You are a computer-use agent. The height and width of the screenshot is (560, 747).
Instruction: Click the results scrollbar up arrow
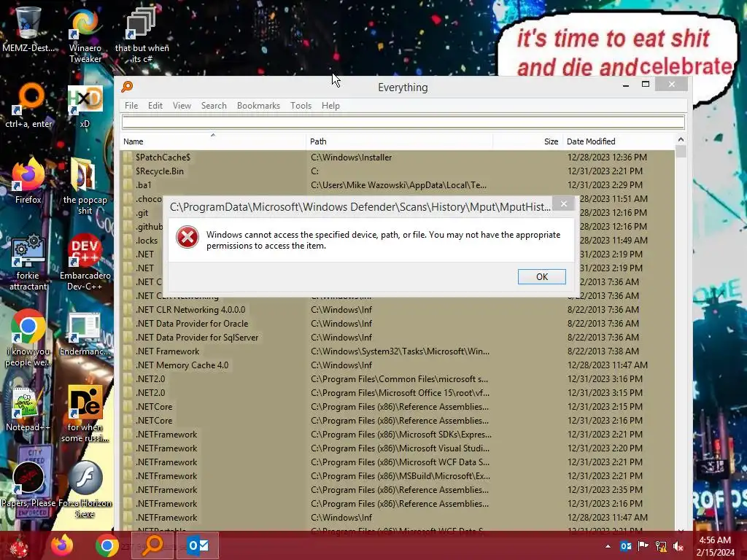coord(681,139)
